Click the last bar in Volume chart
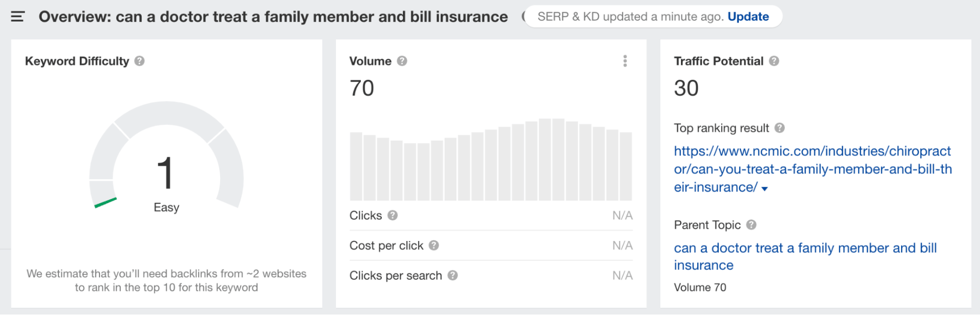Viewport: 980px width, 315px height. coord(626,166)
